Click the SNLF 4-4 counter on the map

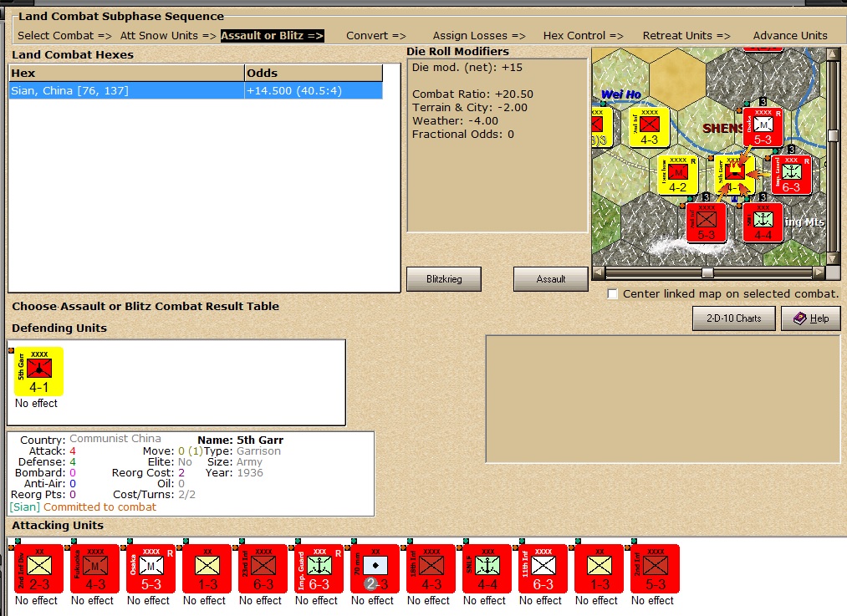pos(763,222)
